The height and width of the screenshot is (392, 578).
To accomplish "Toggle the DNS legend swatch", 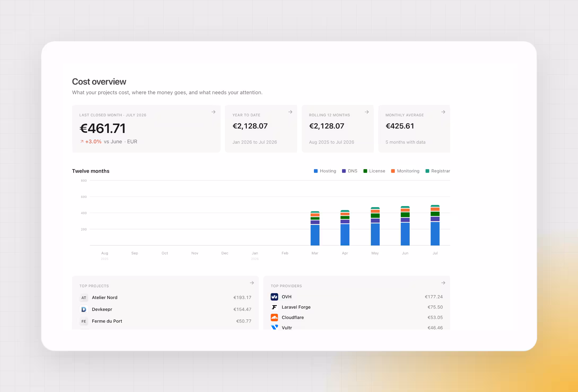I will (344, 171).
